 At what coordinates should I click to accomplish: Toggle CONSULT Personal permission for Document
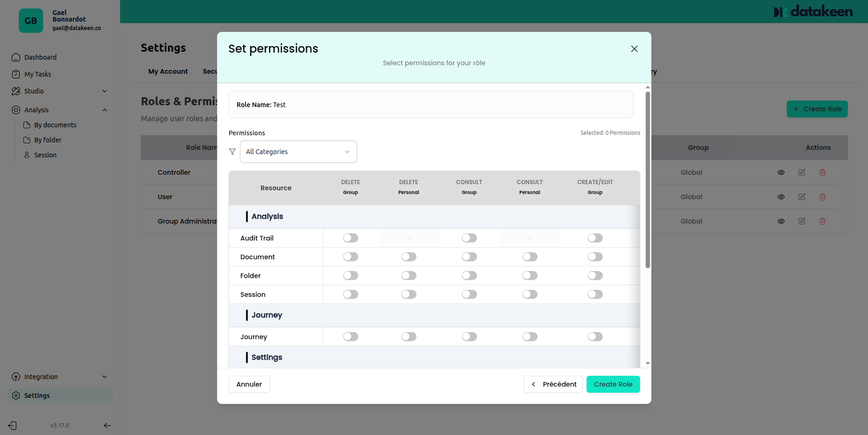(530, 256)
